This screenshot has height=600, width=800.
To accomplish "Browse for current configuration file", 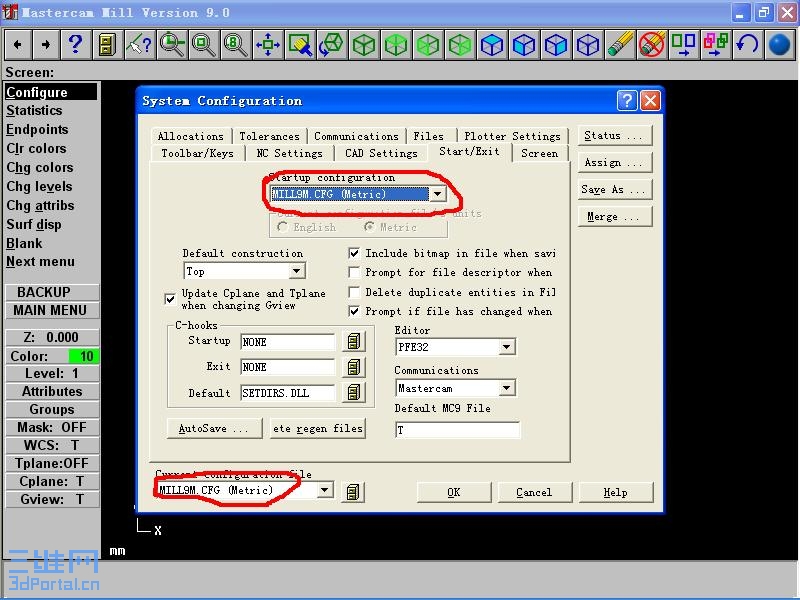I will click(x=353, y=492).
